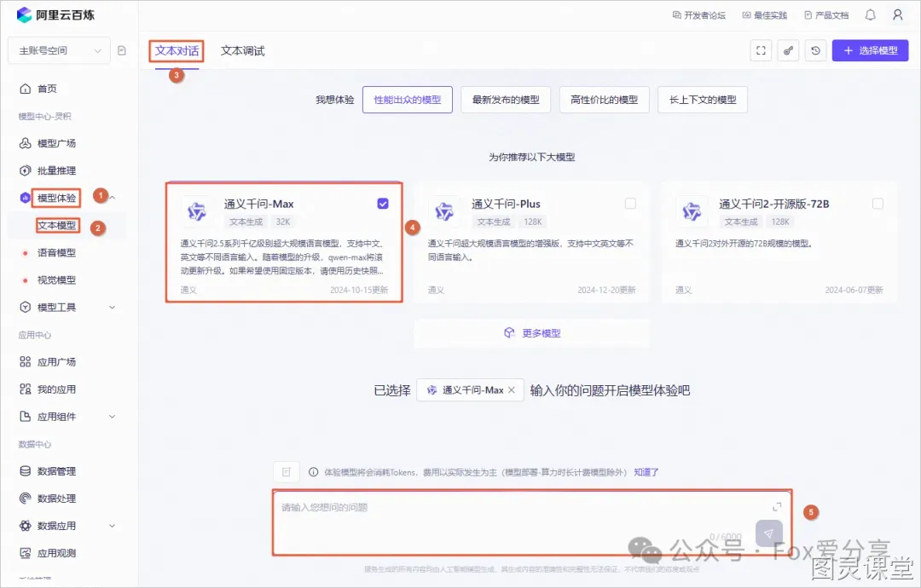Open the 最佳实践 link
This screenshot has height=588, width=921.
point(765,15)
